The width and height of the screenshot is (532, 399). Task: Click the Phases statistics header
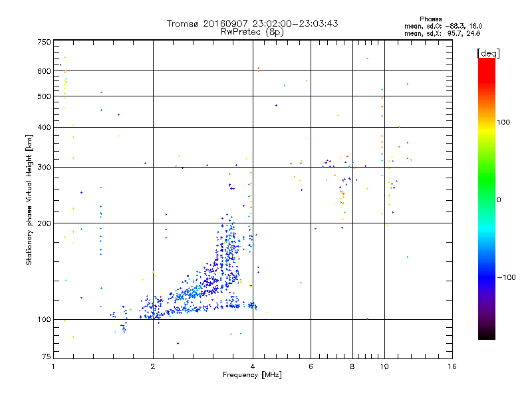tap(430, 19)
